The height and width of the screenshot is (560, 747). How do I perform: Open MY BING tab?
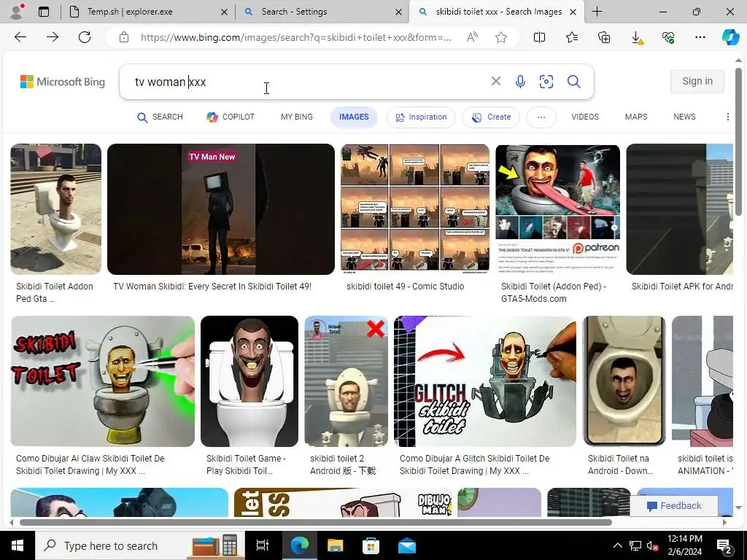[297, 117]
